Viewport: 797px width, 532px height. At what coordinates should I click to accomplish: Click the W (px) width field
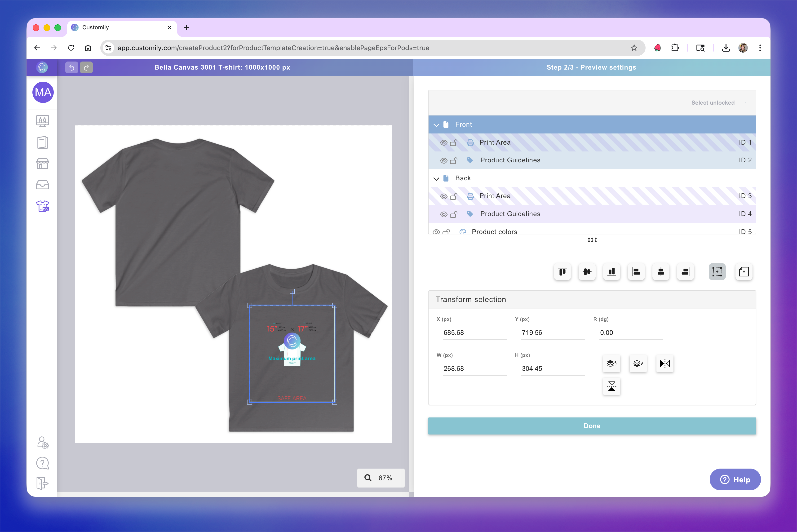click(474, 368)
